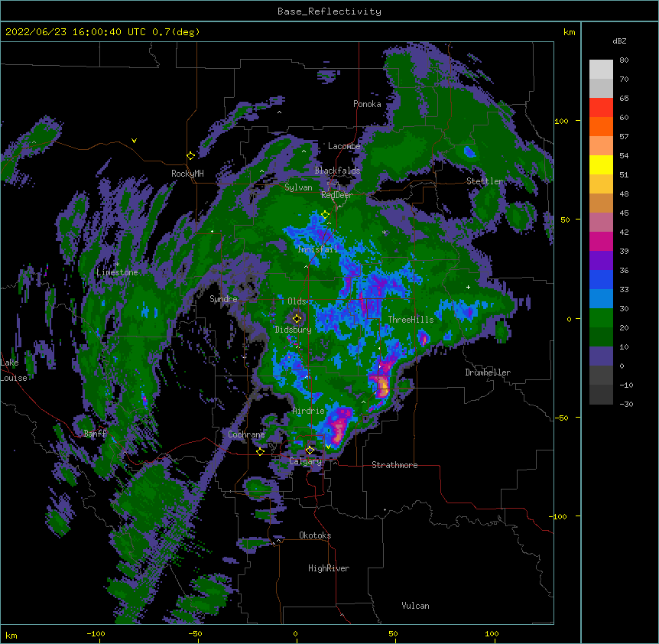
Task: Select the blue 36-33 dBZ legend swatch
Action: [x=601, y=279]
